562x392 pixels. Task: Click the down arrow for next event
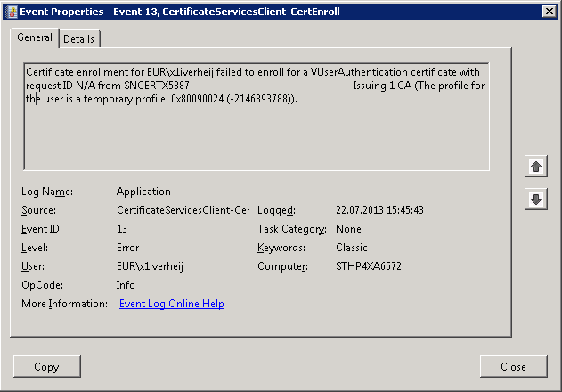click(535, 200)
